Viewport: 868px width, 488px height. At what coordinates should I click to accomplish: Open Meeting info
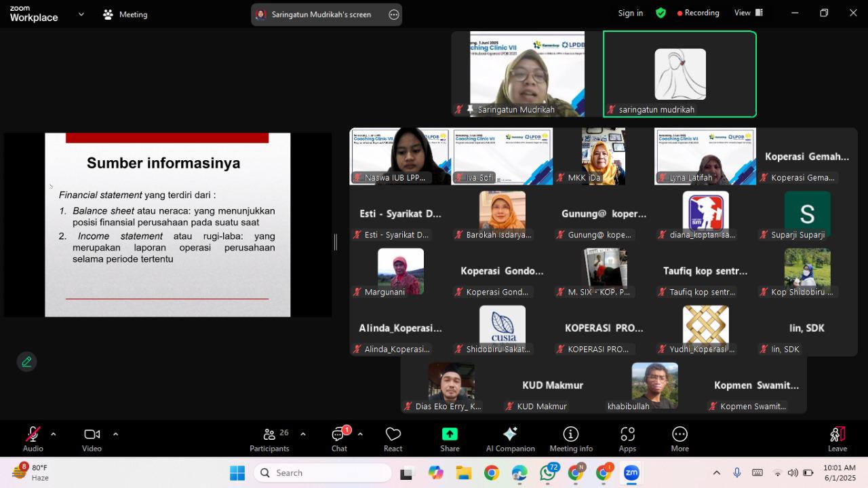click(x=571, y=439)
